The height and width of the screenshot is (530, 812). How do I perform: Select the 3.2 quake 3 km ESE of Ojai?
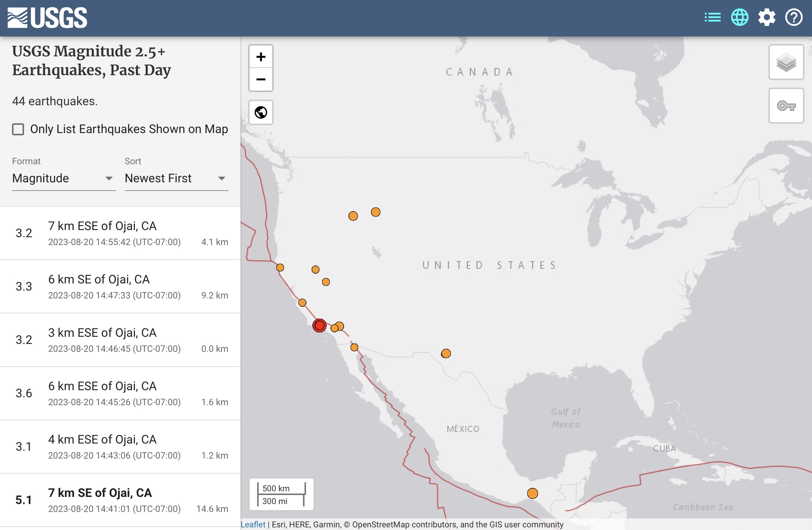(120, 340)
